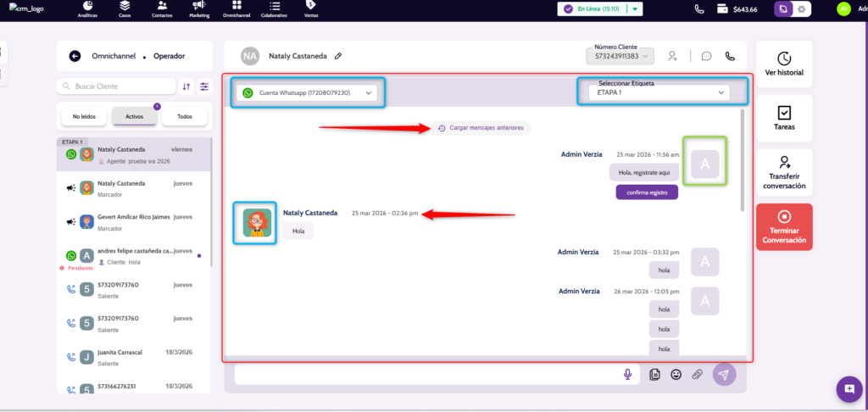Image resolution: width=868 pixels, height=412 pixels.
Task: Open the Marketing menu
Action: (x=199, y=9)
